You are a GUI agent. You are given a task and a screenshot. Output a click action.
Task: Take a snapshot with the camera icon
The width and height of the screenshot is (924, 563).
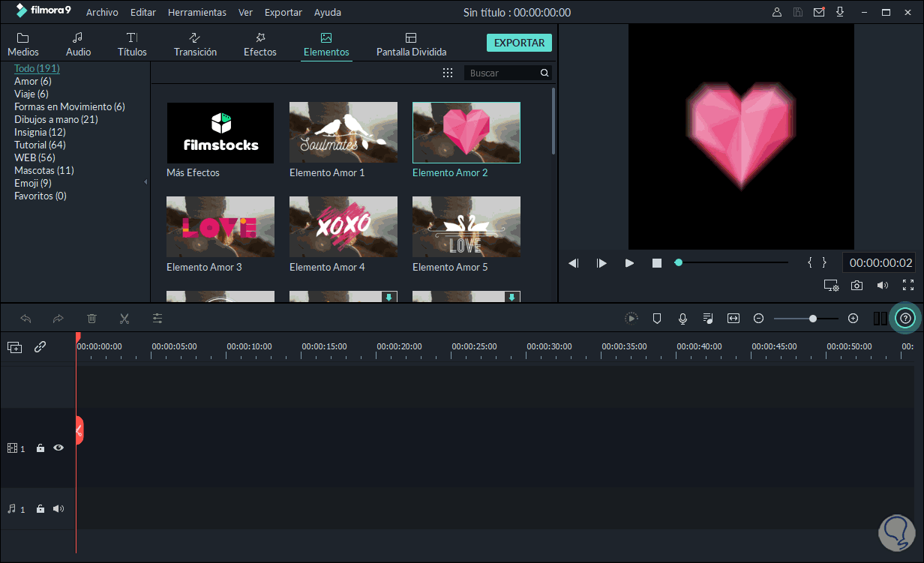pos(857,285)
